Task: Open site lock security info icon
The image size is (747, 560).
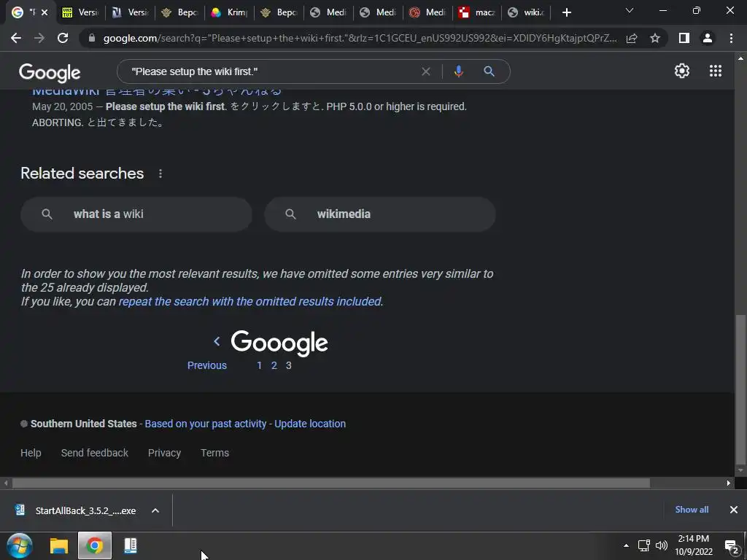Action: tap(92, 38)
